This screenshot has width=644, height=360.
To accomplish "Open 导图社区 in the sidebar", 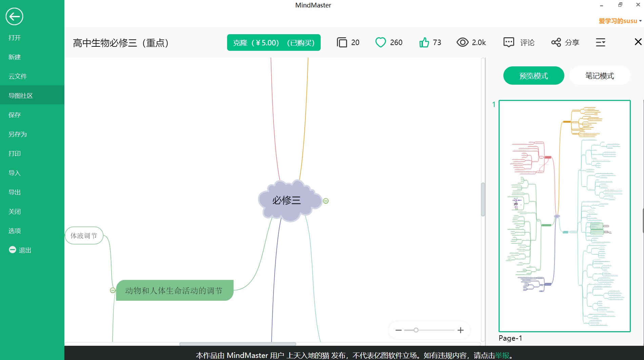I will 32,96.
